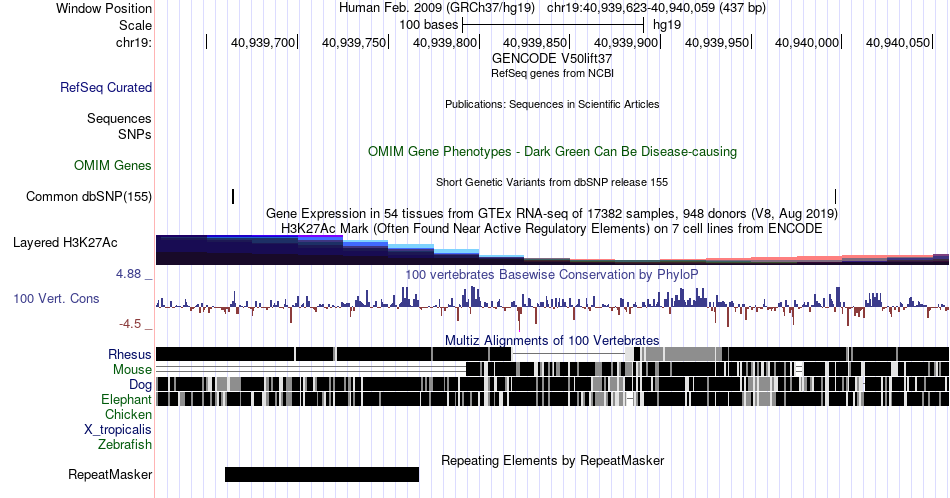Select the X_tropicalis alignment label

(118, 430)
